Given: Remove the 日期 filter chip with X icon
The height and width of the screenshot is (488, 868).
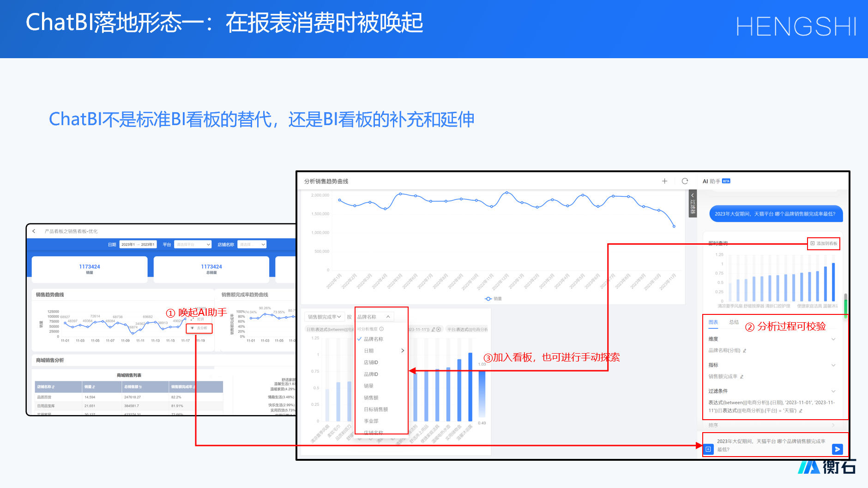Looking at the screenshot, I should tap(439, 329).
